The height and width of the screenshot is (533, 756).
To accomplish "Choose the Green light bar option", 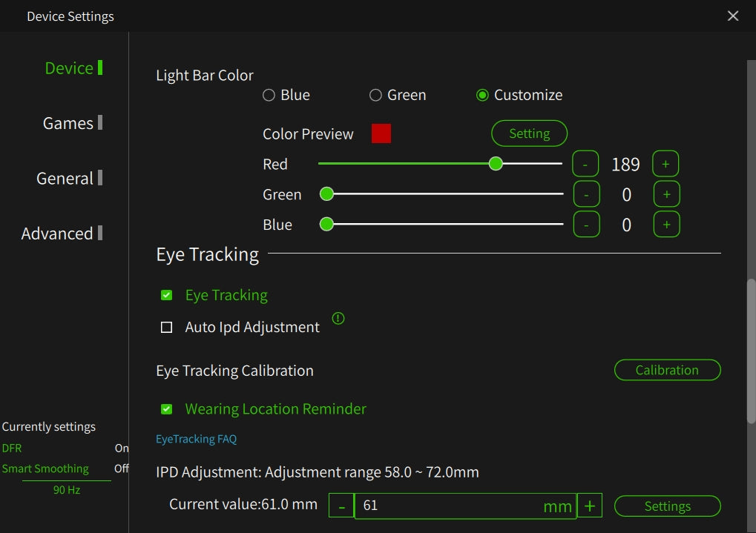I will coord(376,95).
